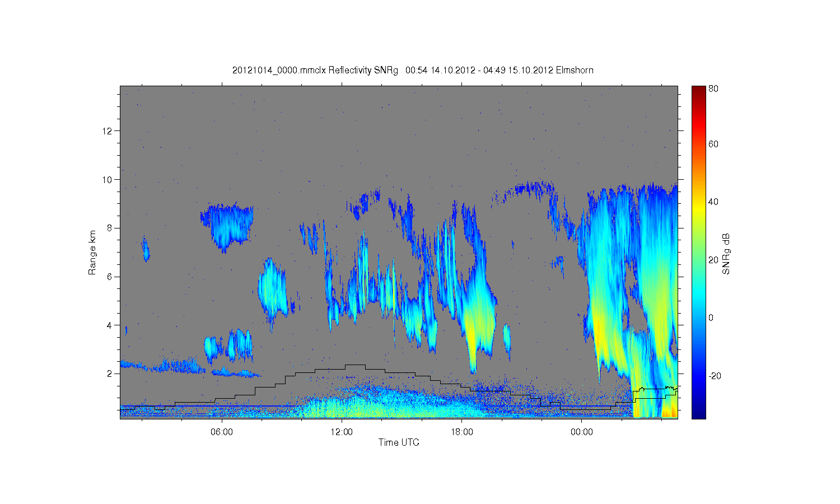This screenshot has height=504, width=840.
Task: Click the 'Time UTC' x-axis label
Action: click(399, 442)
